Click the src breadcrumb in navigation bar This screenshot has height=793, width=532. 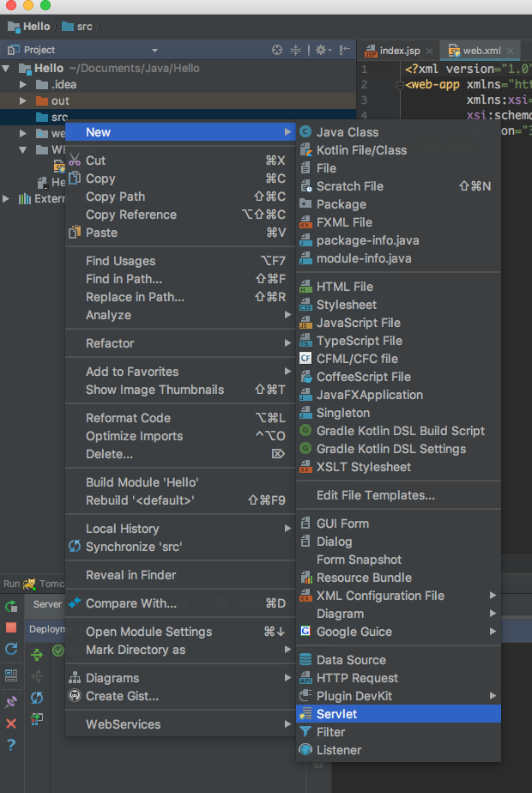click(x=77, y=27)
